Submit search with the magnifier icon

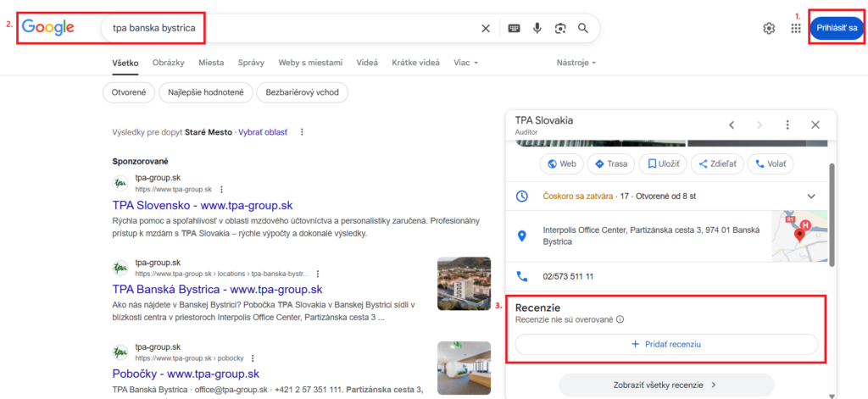(x=583, y=28)
